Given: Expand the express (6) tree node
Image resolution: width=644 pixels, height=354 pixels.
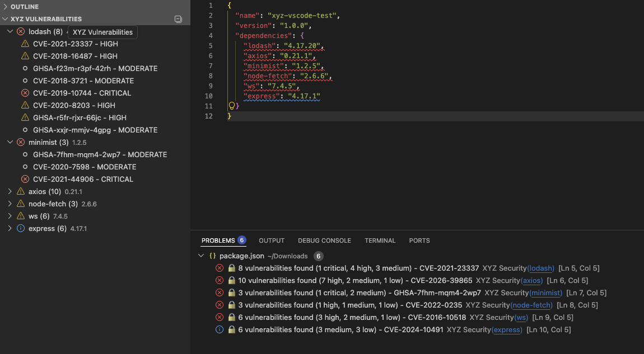Looking at the screenshot, I should point(10,229).
